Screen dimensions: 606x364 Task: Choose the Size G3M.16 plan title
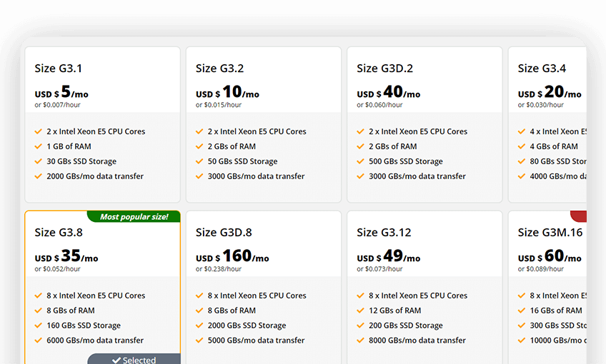550,233
